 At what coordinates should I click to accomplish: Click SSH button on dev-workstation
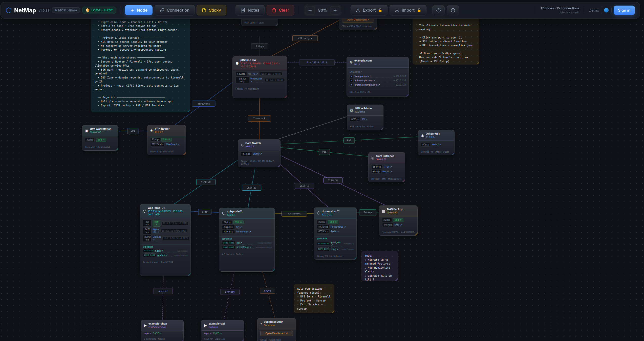point(101,140)
